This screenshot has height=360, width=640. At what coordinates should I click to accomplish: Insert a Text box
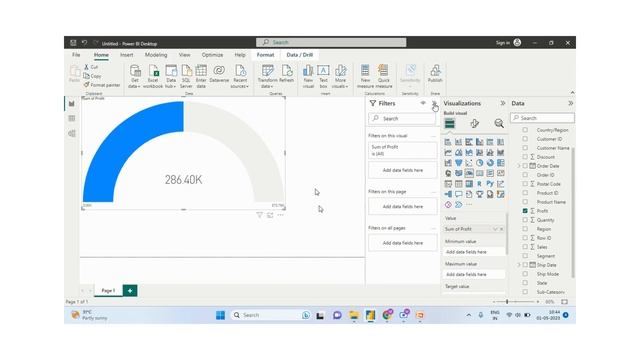click(323, 76)
